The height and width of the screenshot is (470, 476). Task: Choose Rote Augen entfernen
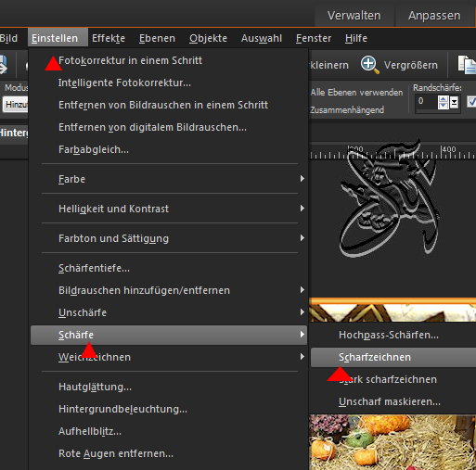click(x=169, y=453)
